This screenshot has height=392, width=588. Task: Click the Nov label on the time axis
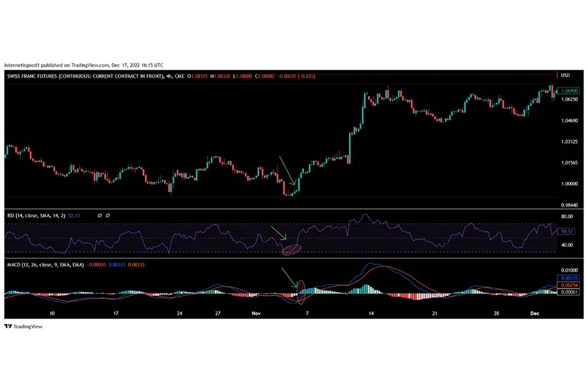(256, 313)
